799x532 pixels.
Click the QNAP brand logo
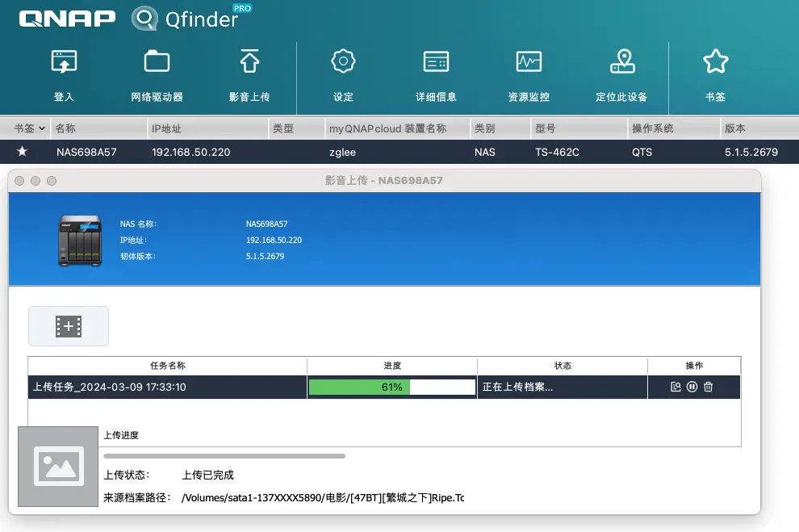click(67, 19)
